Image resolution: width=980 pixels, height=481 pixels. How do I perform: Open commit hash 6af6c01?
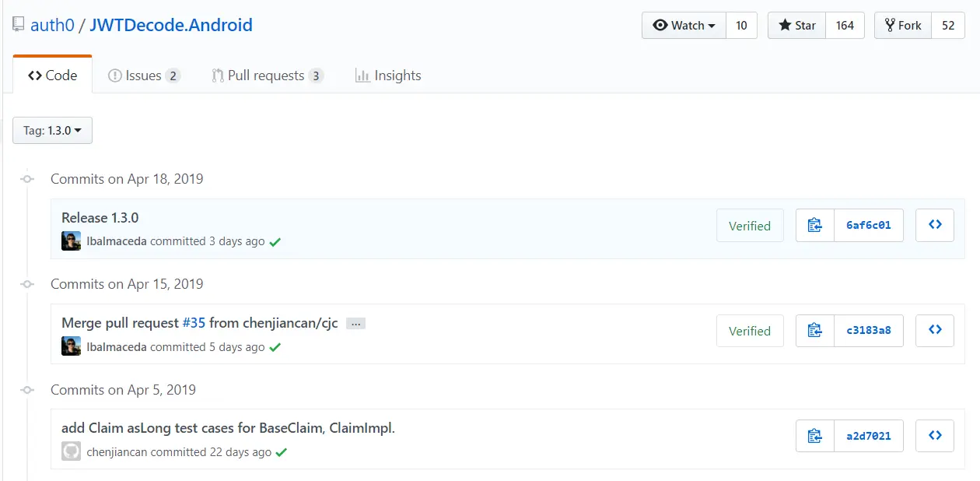[869, 226]
